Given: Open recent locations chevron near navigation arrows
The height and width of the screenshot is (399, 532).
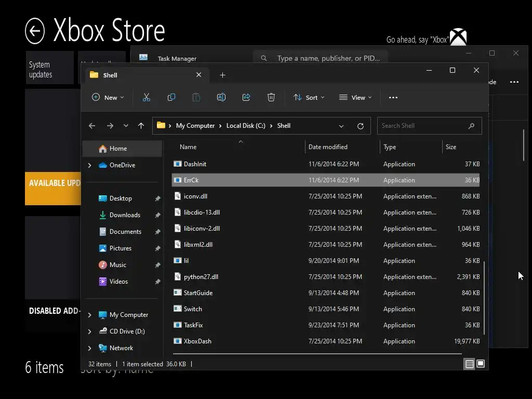Looking at the screenshot, I should 126,126.
